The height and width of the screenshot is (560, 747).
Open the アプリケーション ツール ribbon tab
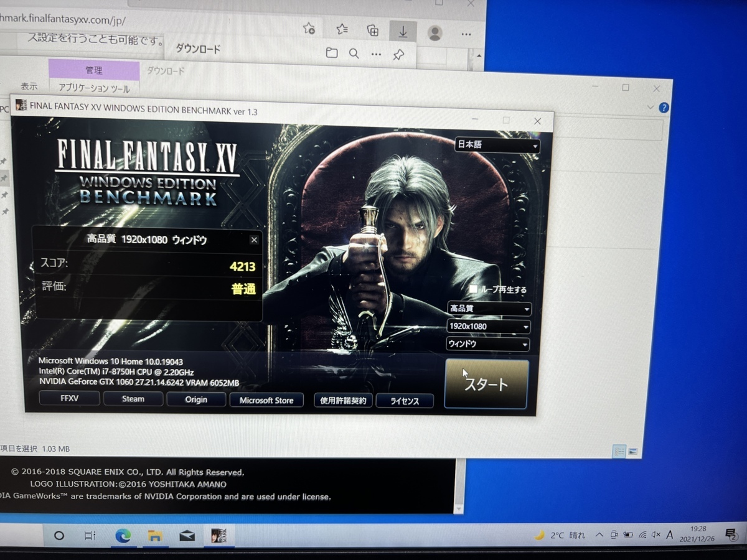[x=94, y=88]
